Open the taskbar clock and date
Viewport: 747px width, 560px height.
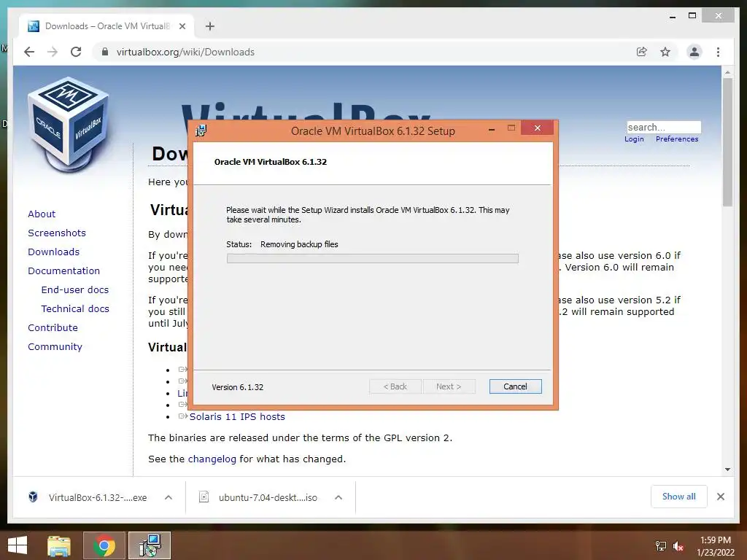click(x=716, y=545)
